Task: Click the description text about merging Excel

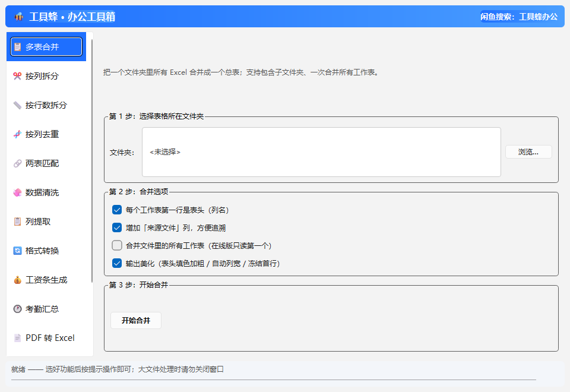Action: click(x=242, y=72)
